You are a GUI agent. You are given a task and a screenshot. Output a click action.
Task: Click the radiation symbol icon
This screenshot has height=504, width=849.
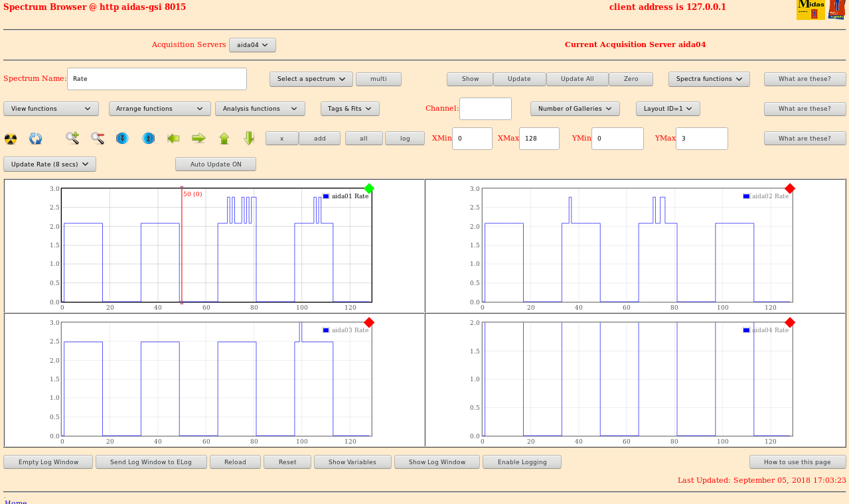[11, 139]
